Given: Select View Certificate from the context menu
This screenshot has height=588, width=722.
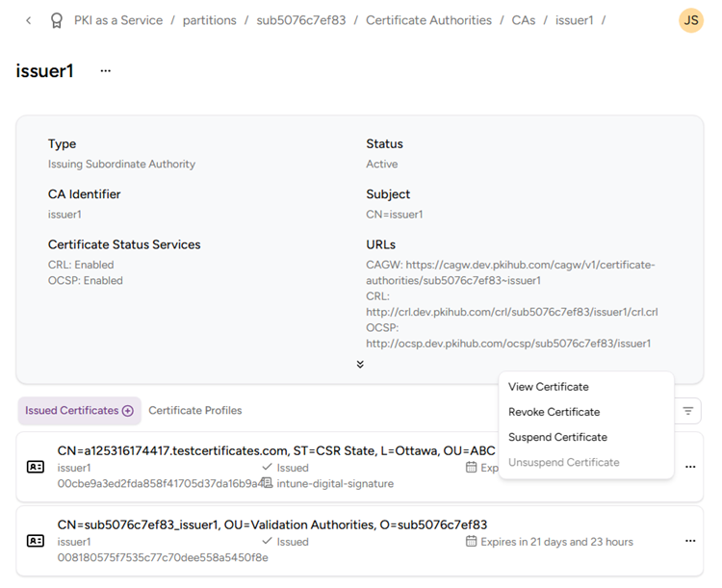Looking at the screenshot, I should point(548,387).
